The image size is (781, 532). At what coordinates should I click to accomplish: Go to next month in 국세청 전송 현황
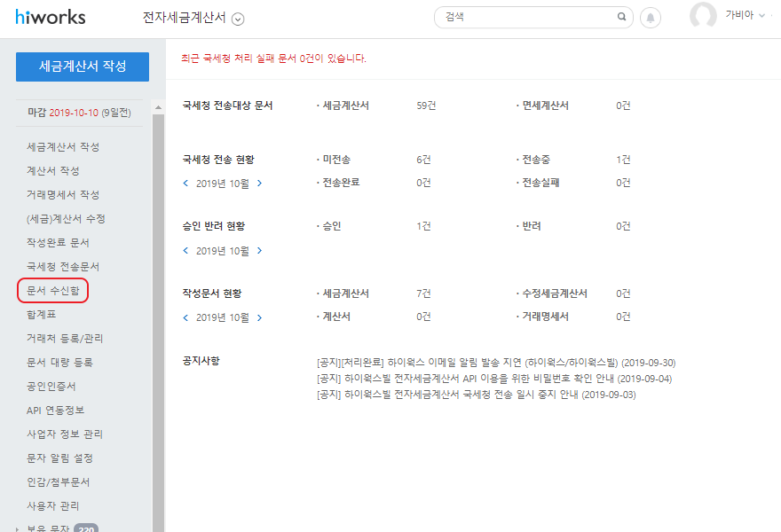click(x=259, y=184)
